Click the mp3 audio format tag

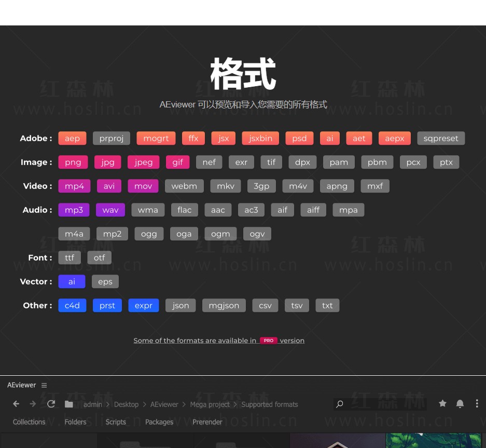click(x=74, y=210)
